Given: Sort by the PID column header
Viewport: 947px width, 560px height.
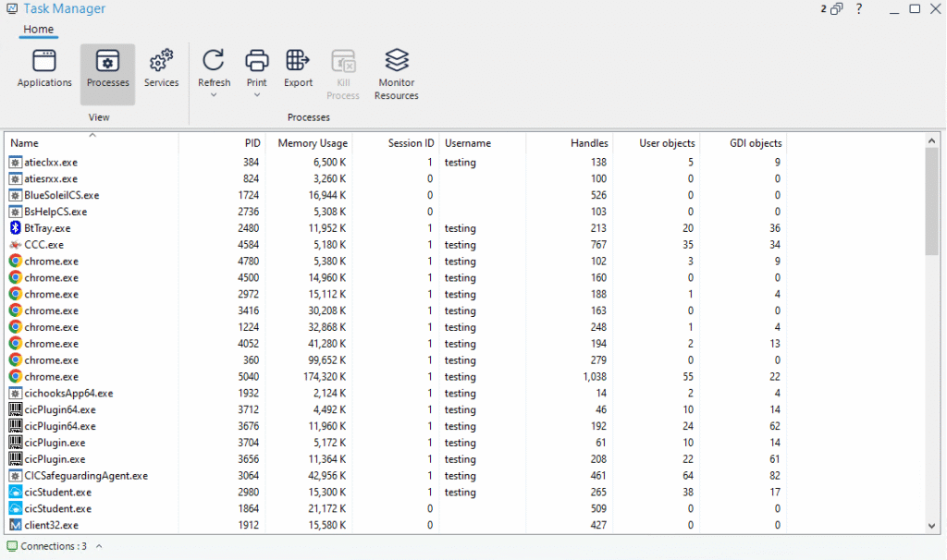Looking at the screenshot, I should point(222,143).
